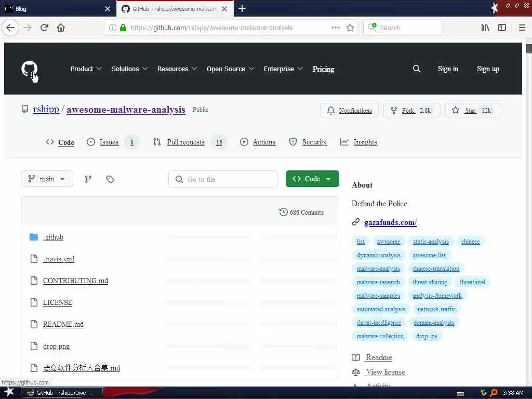This screenshot has width=532, height=399.
Task: Show site information icon in address bar
Action: click(x=113, y=28)
